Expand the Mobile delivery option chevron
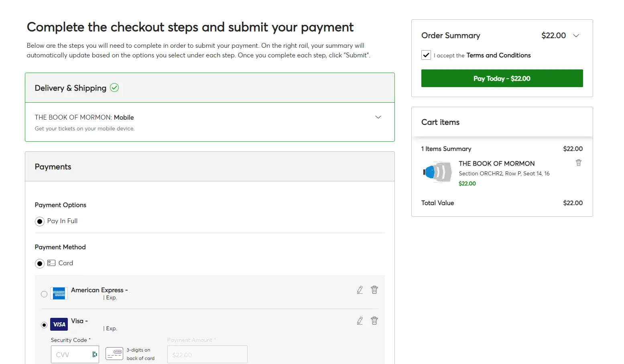Viewport: 624px width, 364px height. pyautogui.click(x=378, y=117)
